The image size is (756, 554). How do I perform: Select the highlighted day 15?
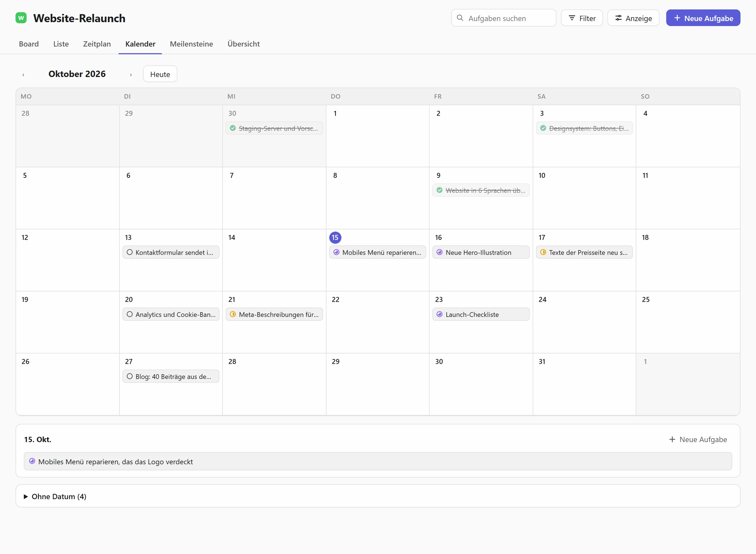click(x=335, y=237)
